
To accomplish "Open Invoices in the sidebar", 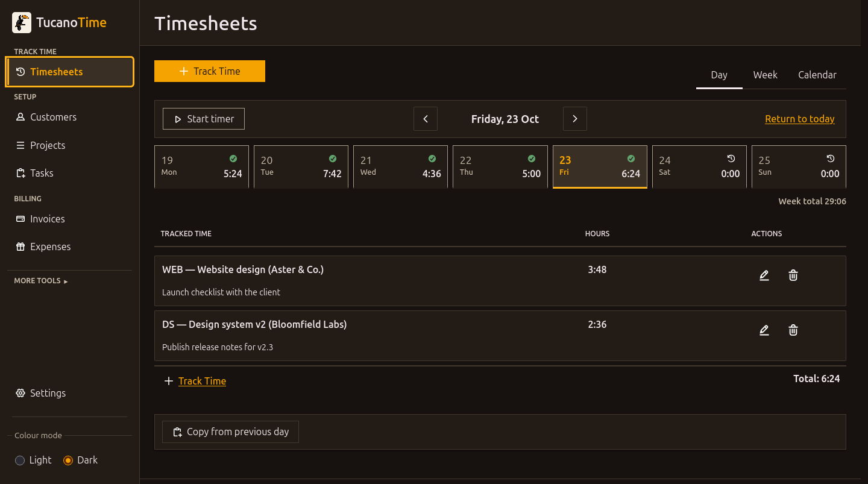I will pos(70,219).
